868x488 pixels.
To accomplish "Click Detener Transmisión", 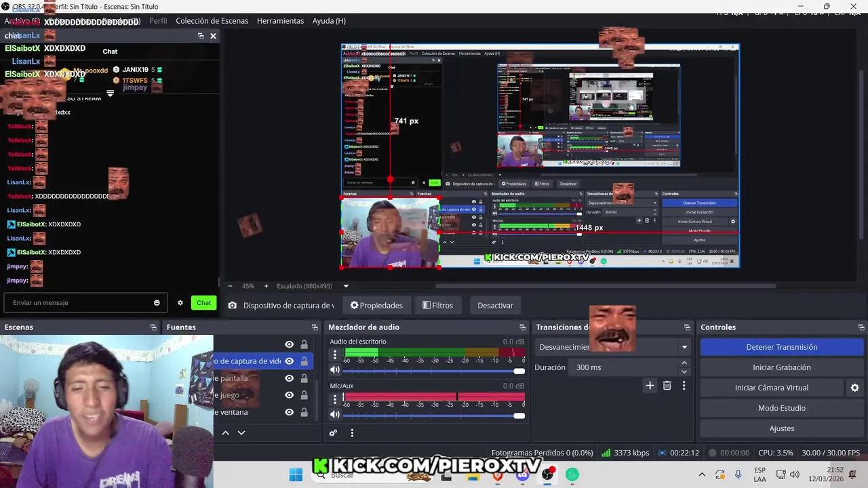I will point(782,347).
